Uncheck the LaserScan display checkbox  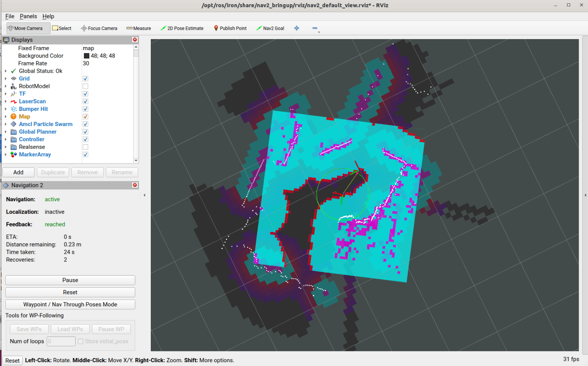point(85,101)
